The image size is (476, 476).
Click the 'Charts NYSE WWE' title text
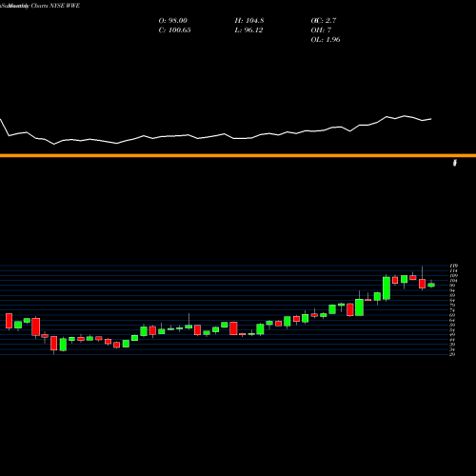tap(55, 6)
